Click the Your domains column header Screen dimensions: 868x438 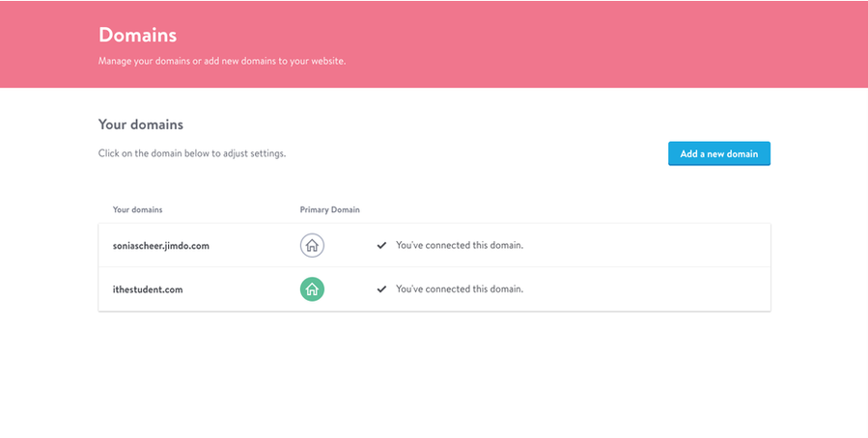pyautogui.click(x=138, y=209)
